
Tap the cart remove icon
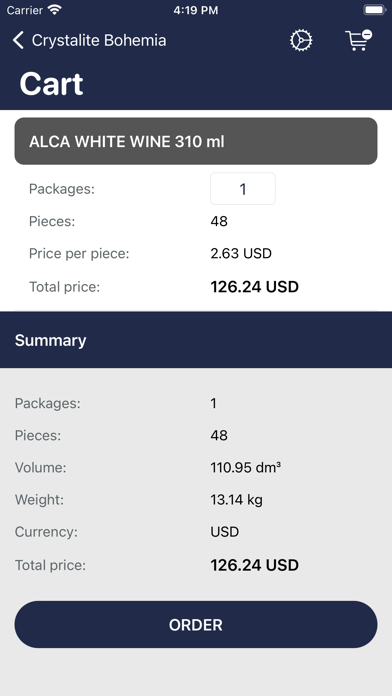[x=358, y=40]
